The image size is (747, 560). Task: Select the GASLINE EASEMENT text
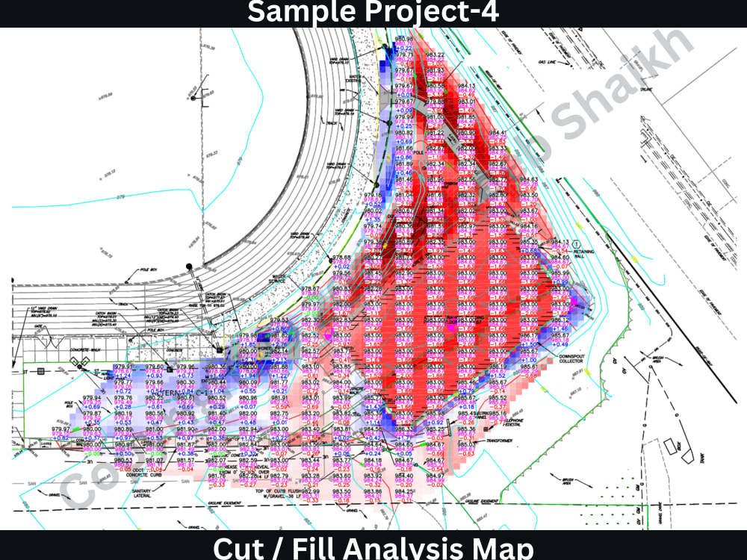(225, 503)
